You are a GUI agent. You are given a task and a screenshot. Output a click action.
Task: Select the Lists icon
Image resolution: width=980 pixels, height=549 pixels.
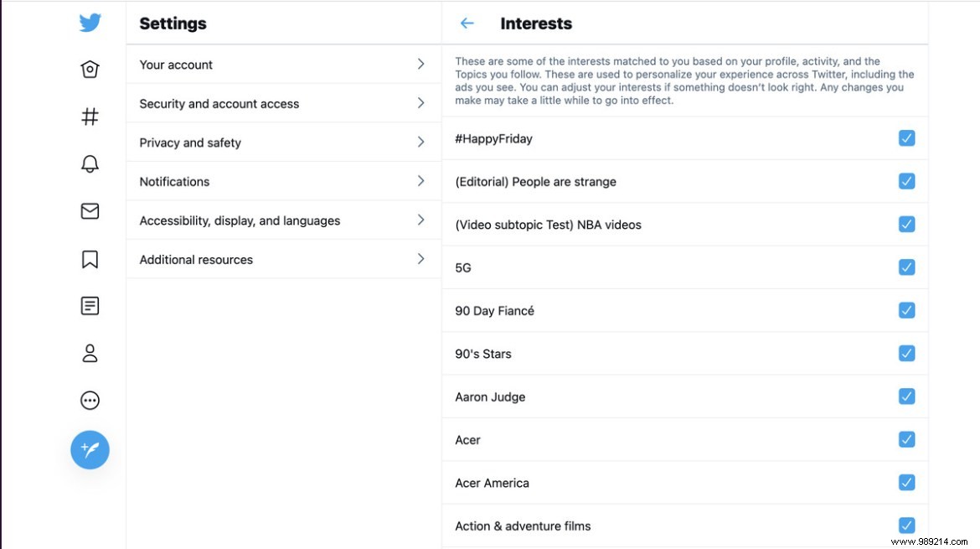click(x=90, y=305)
